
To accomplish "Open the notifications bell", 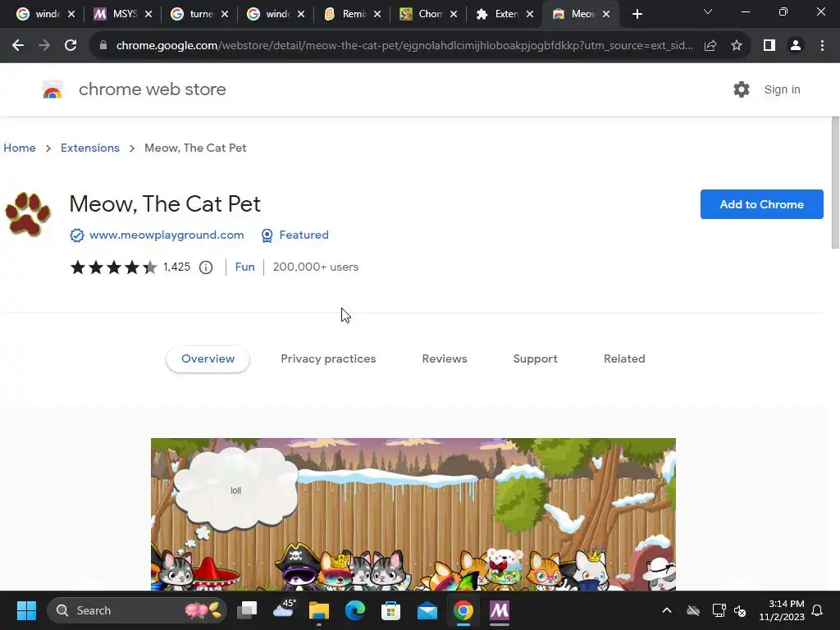I will pos(818,610).
